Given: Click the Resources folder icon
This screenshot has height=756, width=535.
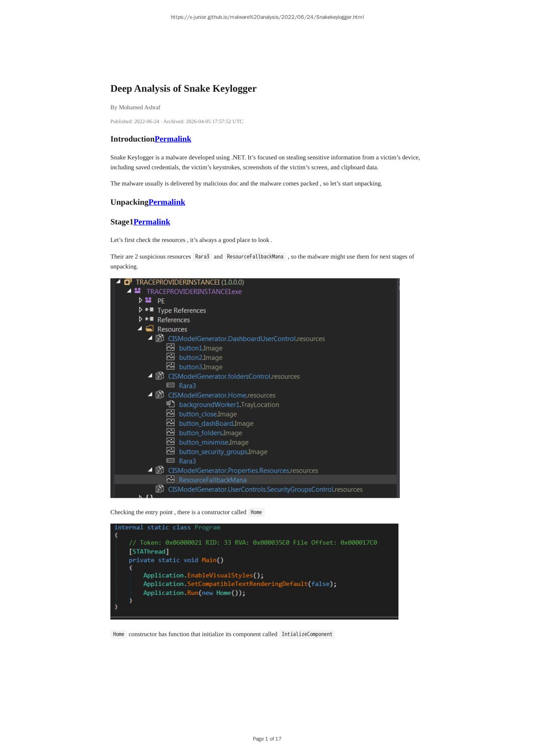Looking at the screenshot, I should click(149, 329).
